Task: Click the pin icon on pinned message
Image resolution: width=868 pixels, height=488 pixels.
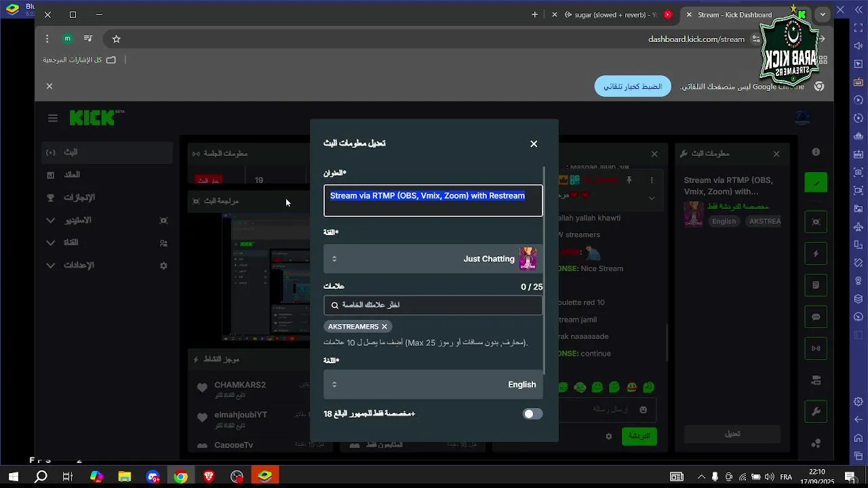Action: click(x=629, y=180)
